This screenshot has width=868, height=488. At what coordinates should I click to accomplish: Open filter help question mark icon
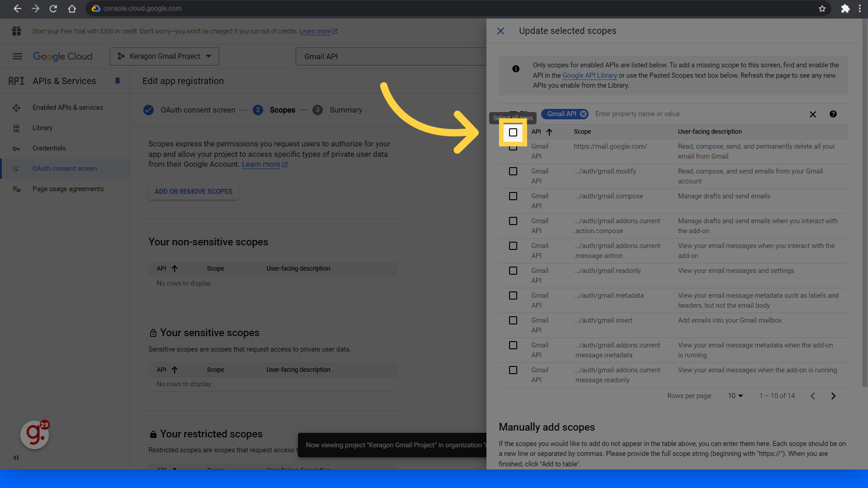pyautogui.click(x=833, y=114)
